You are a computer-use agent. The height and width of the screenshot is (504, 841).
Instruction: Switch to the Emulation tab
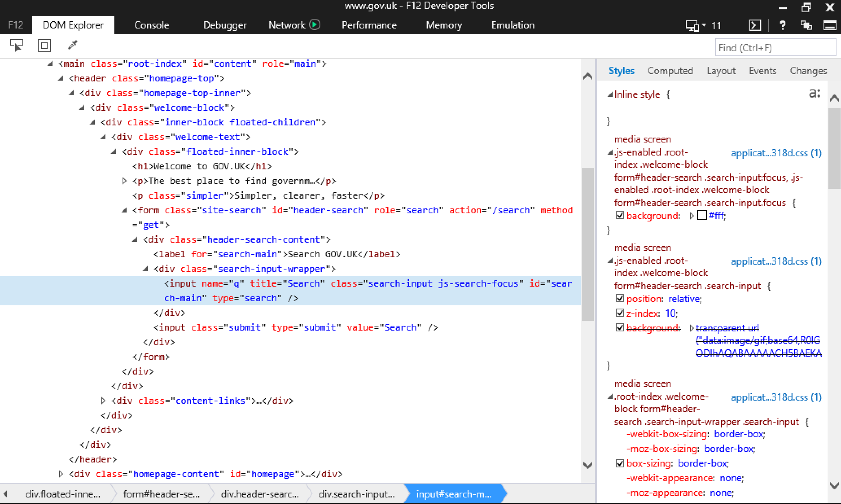[512, 25]
